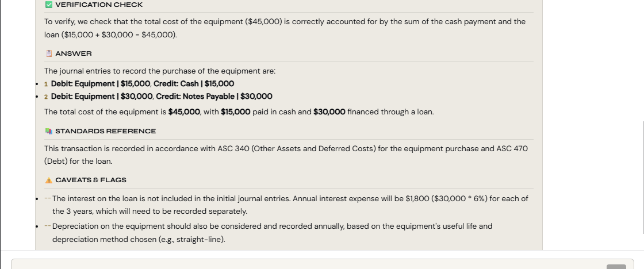Click the bold $45,000 total cost amount

[x=184, y=112]
